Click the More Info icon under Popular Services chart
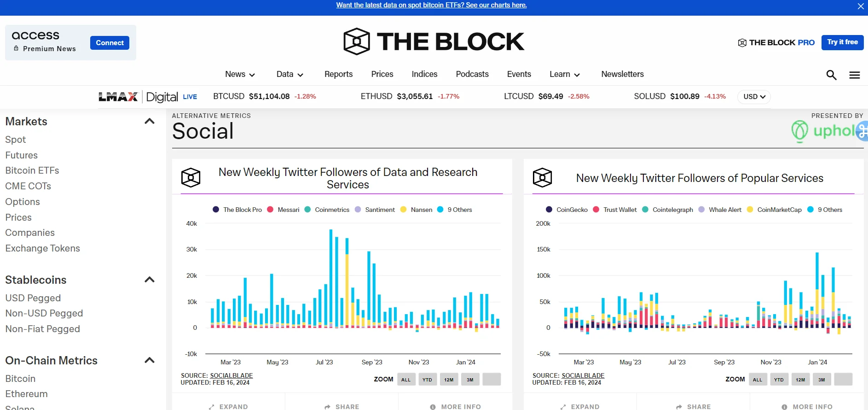The image size is (868, 410). pyautogui.click(x=784, y=407)
